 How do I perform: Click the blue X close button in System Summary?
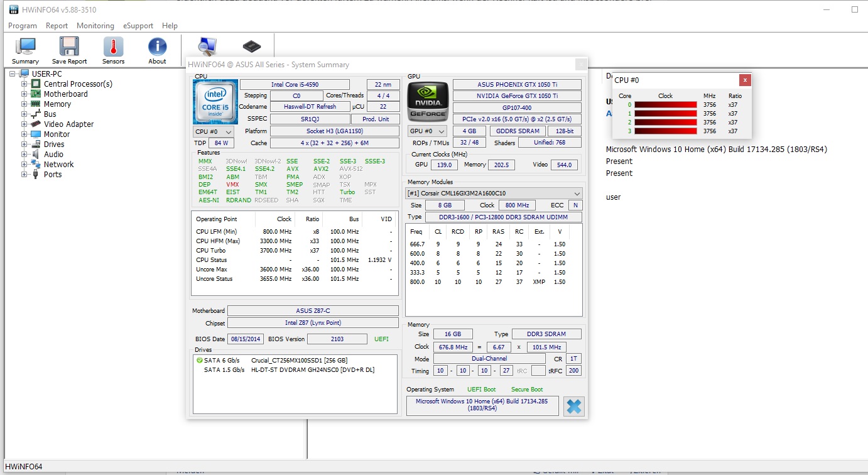point(573,406)
